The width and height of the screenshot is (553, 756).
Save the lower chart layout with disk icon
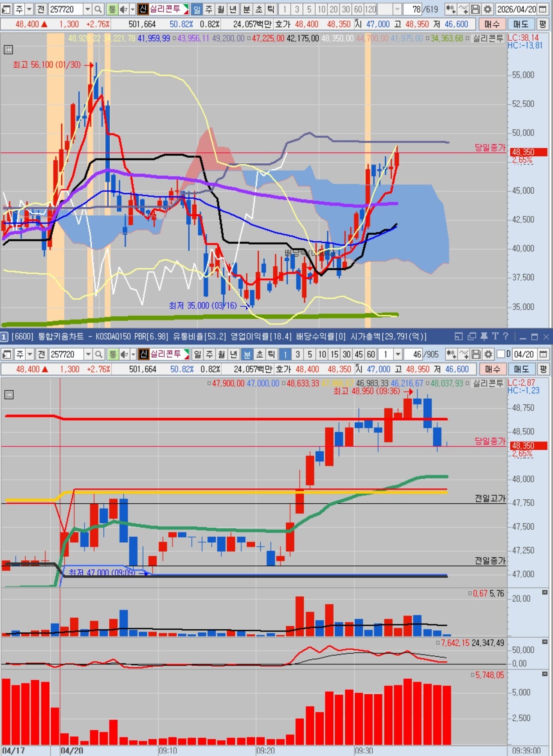(476, 354)
